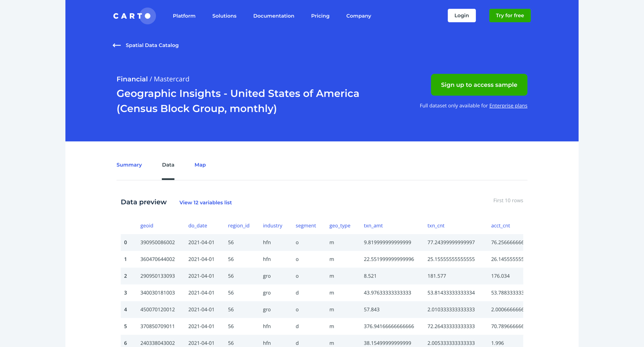The image size is (644, 347).
Task: Click txn_amt value 22.551999999999996
Action: pos(389,259)
